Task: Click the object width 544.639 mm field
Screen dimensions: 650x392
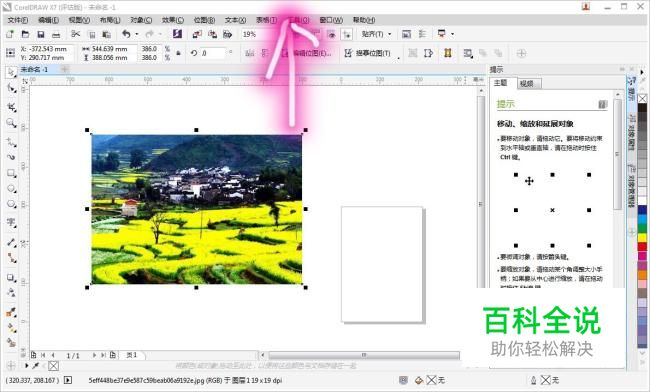Action: tap(113, 49)
